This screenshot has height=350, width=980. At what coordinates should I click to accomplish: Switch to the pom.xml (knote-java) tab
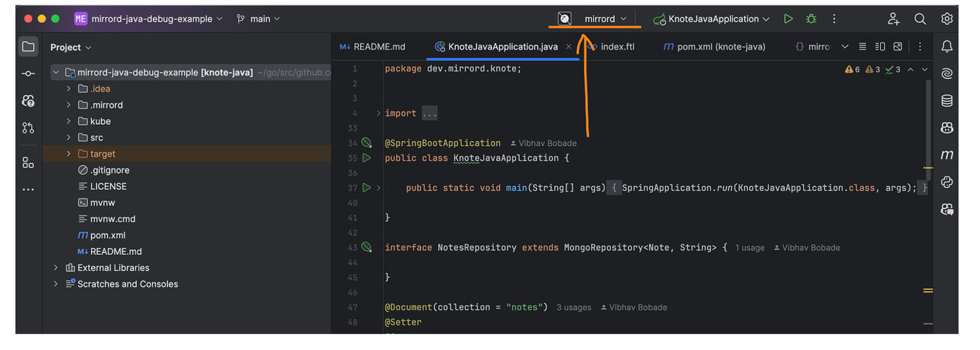pos(715,47)
